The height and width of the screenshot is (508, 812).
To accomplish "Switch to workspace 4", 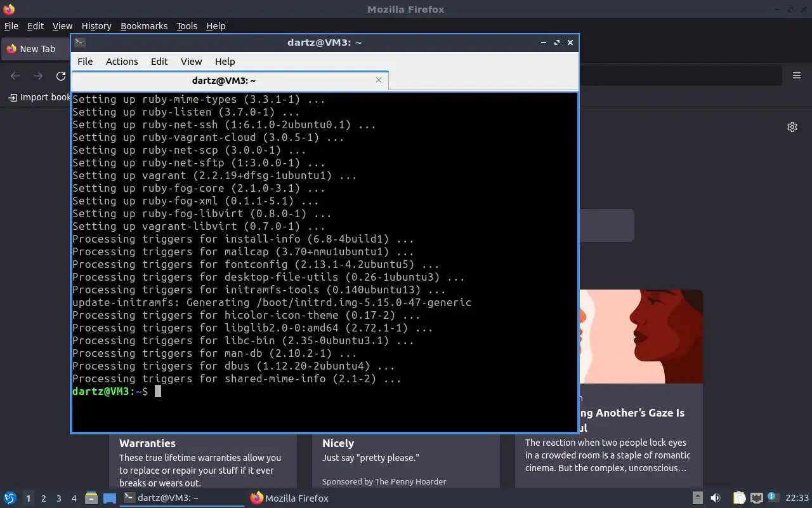I will 74,498.
